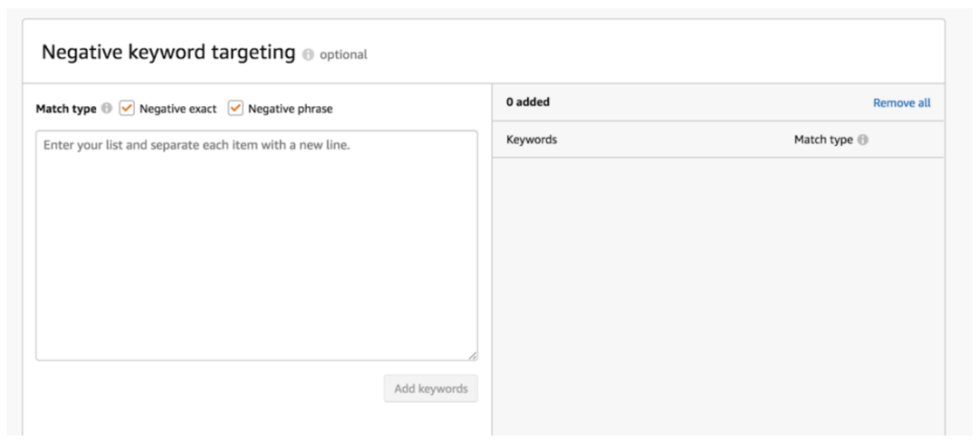Screen dimensions: 980x443
Task: Toggle the Negative phrase checkbox
Action: pos(236,108)
